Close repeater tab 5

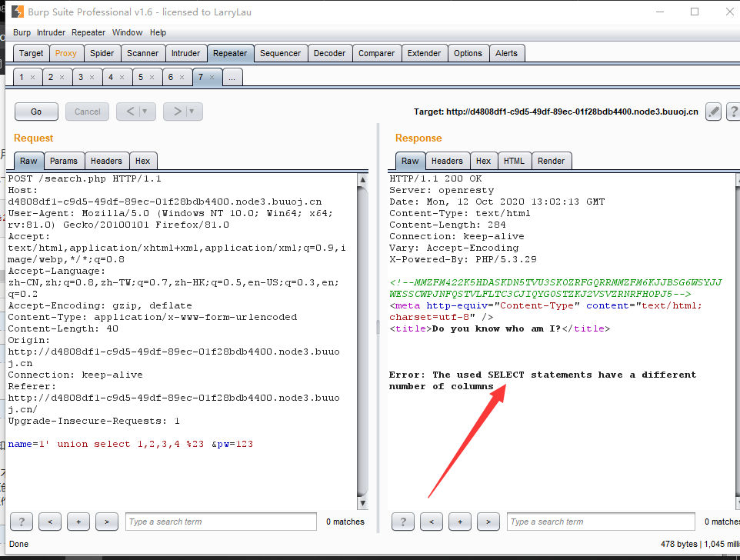pos(152,78)
